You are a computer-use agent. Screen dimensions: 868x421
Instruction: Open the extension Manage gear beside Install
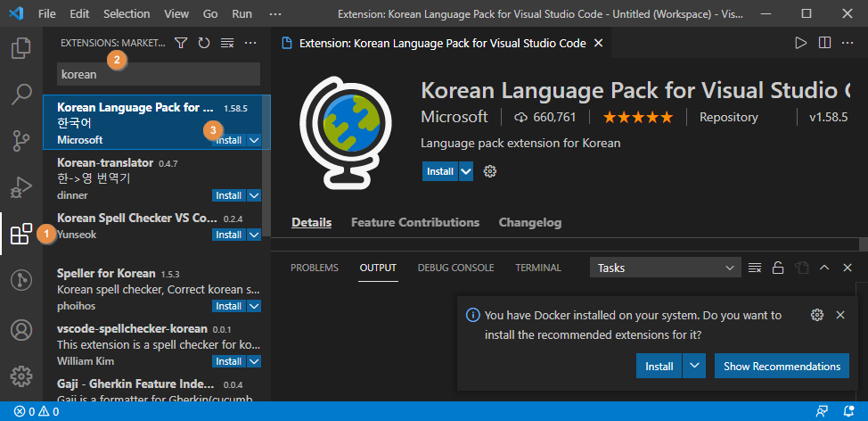[490, 171]
